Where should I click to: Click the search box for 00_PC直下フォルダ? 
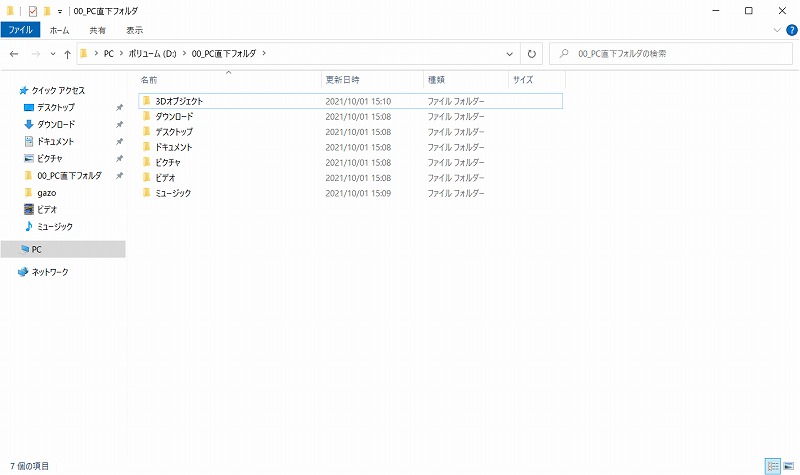click(x=671, y=54)
